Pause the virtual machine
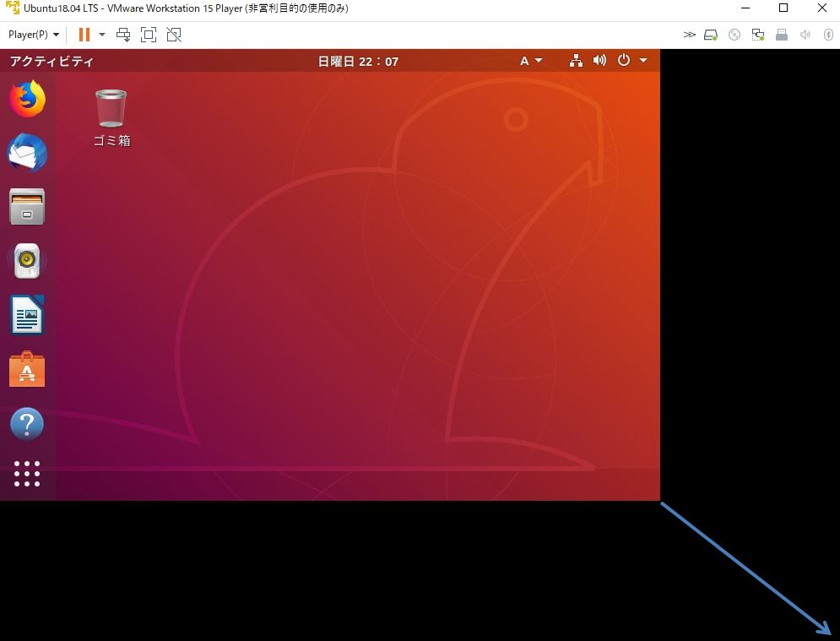The width and height of the screenshot is (840, 641). coord(84,35)
